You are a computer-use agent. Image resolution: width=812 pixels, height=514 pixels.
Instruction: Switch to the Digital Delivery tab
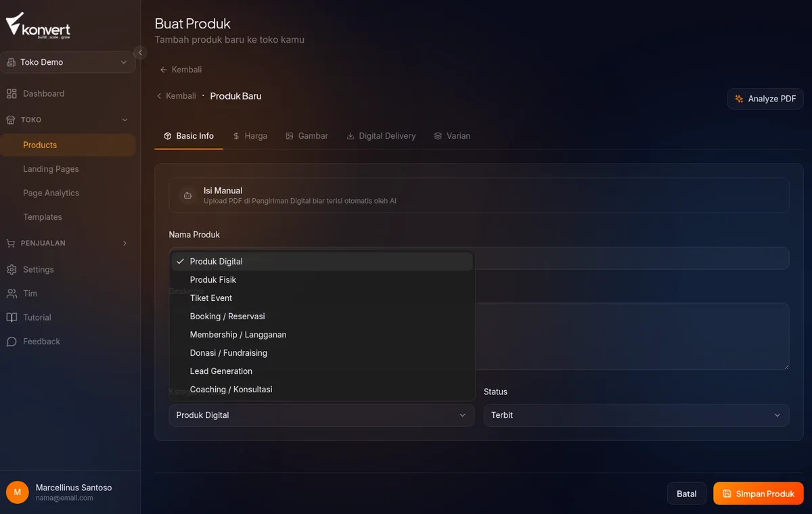(x=381, y=136)
